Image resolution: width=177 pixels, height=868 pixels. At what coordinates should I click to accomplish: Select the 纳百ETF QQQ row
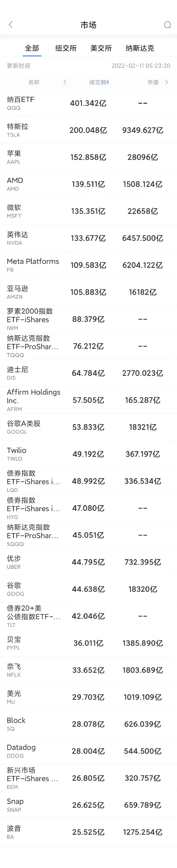pyautogui.click(x=88, y=103)
